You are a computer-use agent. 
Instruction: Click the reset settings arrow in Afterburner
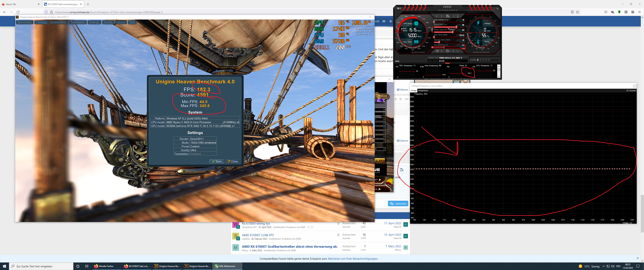(x=447, y=51)
